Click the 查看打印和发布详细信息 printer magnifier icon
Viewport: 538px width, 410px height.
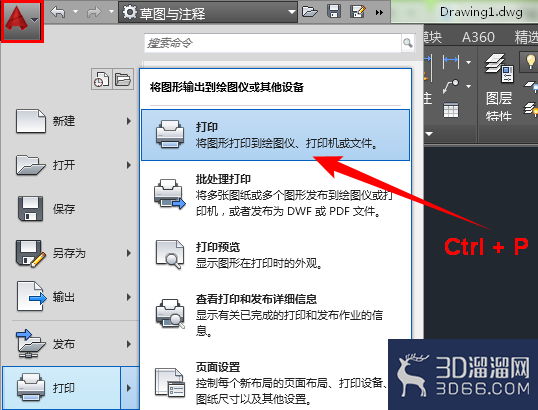[170, 313]
